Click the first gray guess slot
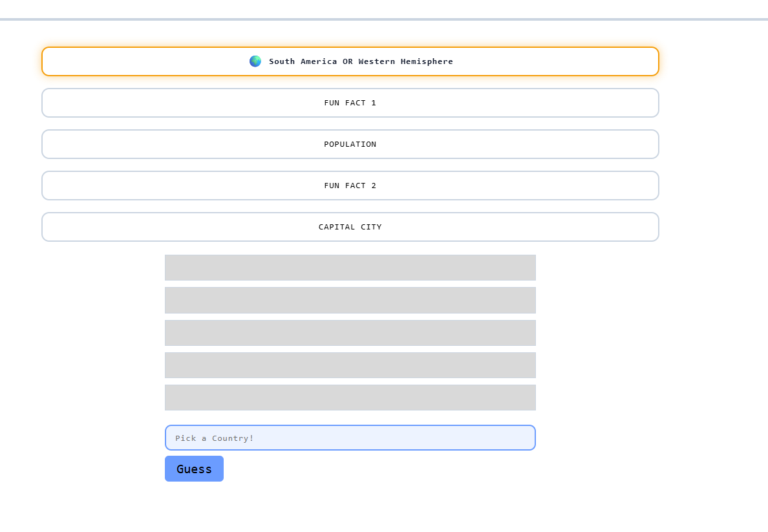 tap(350, 268)
